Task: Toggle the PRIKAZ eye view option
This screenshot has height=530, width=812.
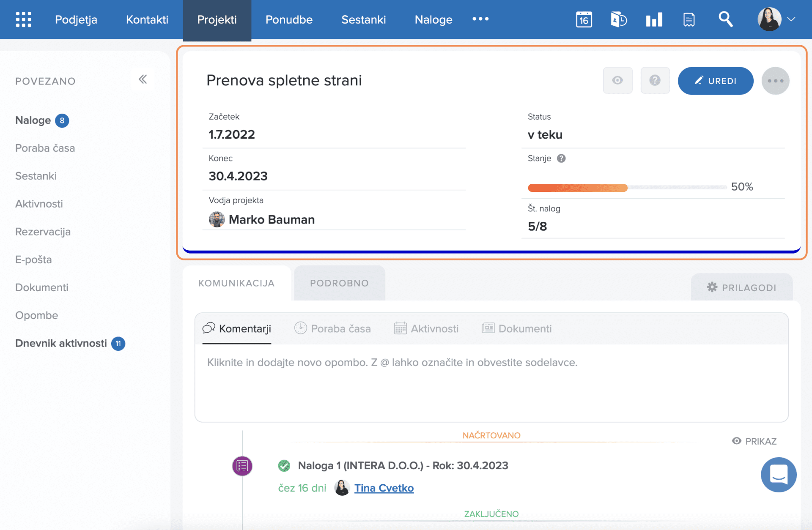Action: 754,441
